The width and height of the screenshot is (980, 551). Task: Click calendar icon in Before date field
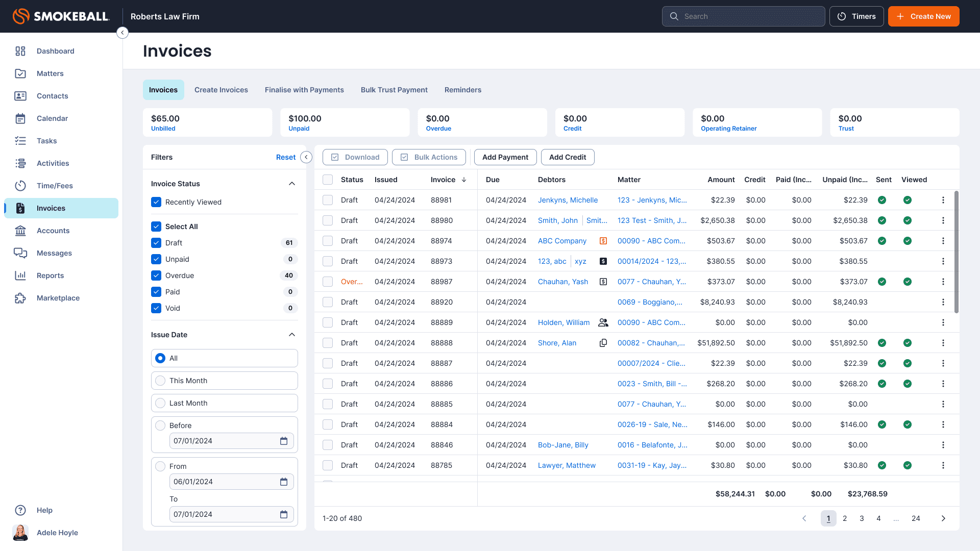pyautogui.click(x=284, y=441)
